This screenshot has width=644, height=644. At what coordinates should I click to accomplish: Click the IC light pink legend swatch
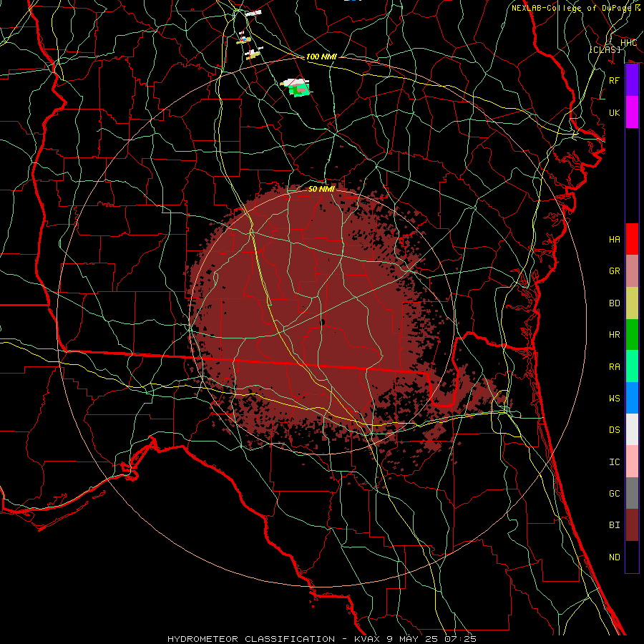click(x=632, y=462)
